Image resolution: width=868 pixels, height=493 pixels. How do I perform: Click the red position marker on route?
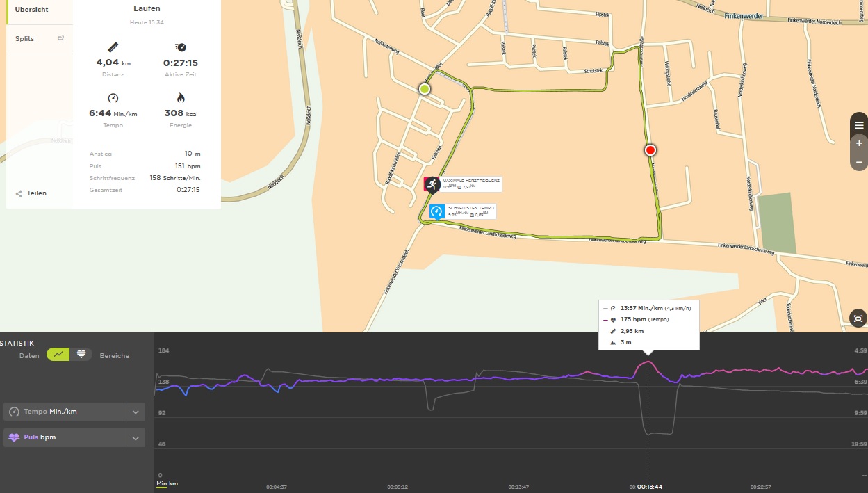[650, 150]
